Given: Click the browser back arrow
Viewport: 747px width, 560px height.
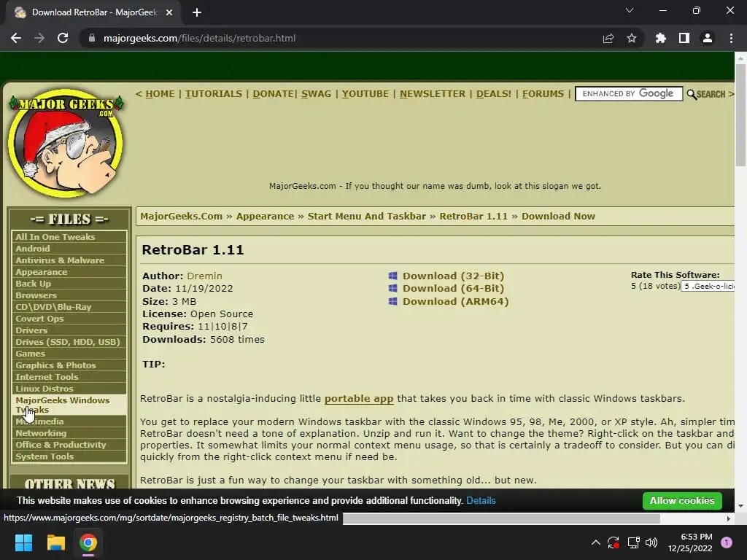Looking at the screenshot, I should [x=16, y=38].
